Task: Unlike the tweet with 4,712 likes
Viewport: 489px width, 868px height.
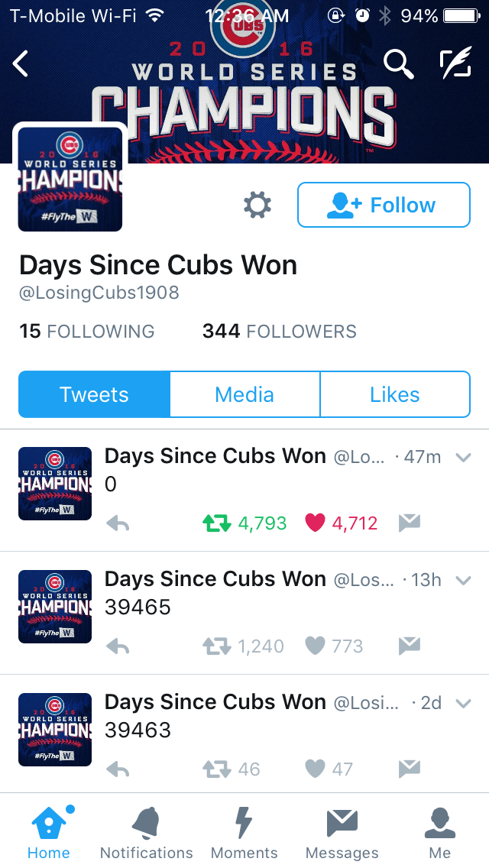Action: [x=315, y=523]
